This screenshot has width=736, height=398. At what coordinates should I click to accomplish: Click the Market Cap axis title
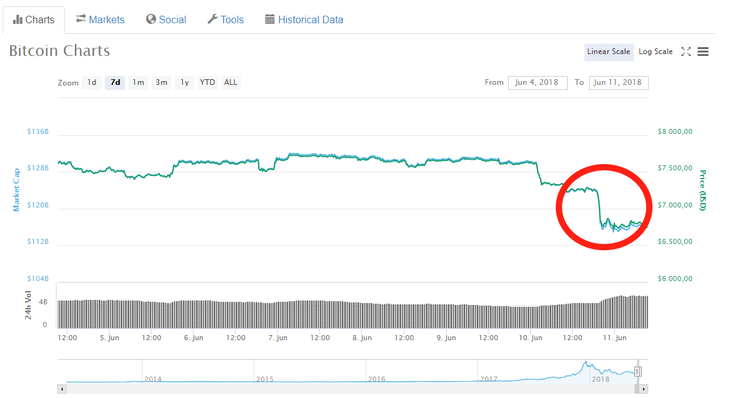tap(16, 190)
